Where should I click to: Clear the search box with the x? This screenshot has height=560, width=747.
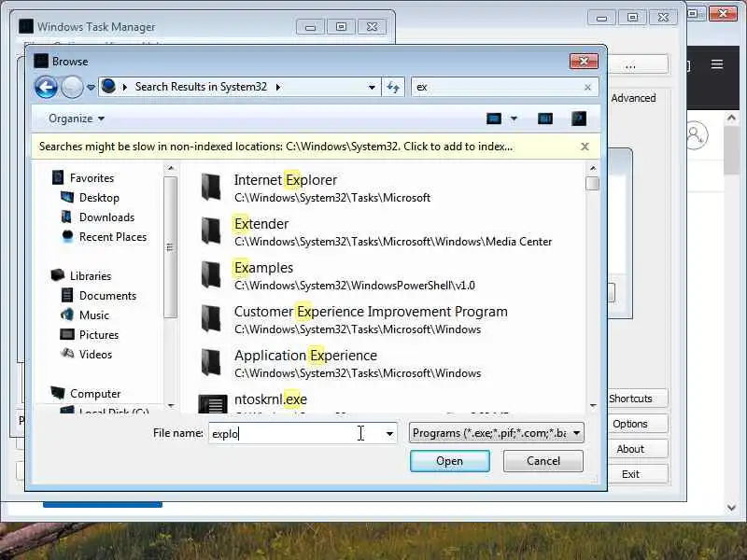pos(587,87)
